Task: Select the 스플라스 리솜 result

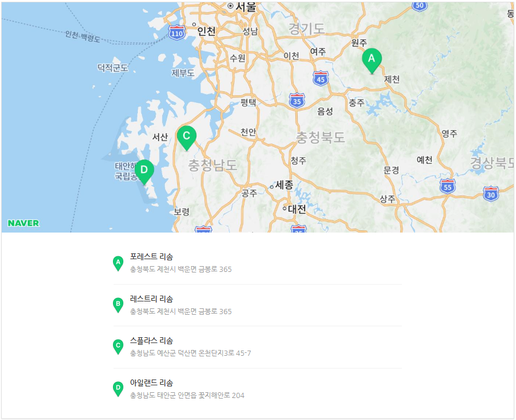Action: pyautogui.click(x=152, y=341)
